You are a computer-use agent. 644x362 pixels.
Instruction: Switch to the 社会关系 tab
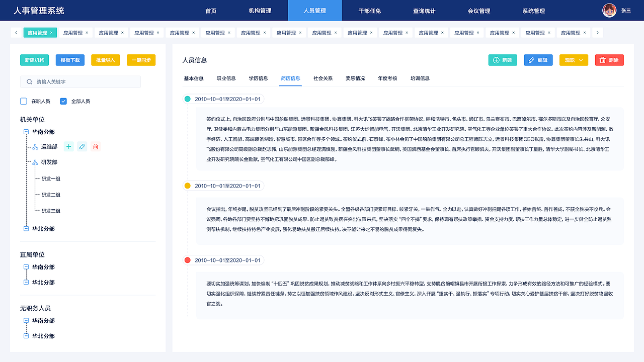click(x=323, y=78)
